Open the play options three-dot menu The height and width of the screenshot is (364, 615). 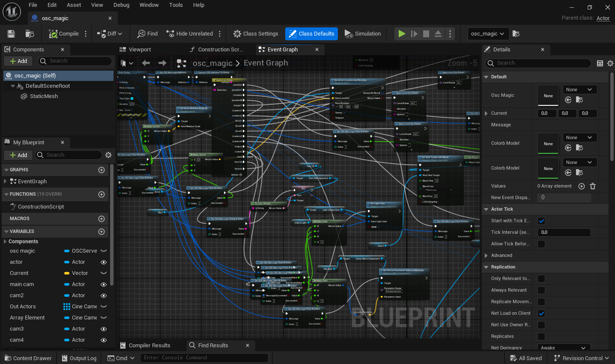point(450,34)
